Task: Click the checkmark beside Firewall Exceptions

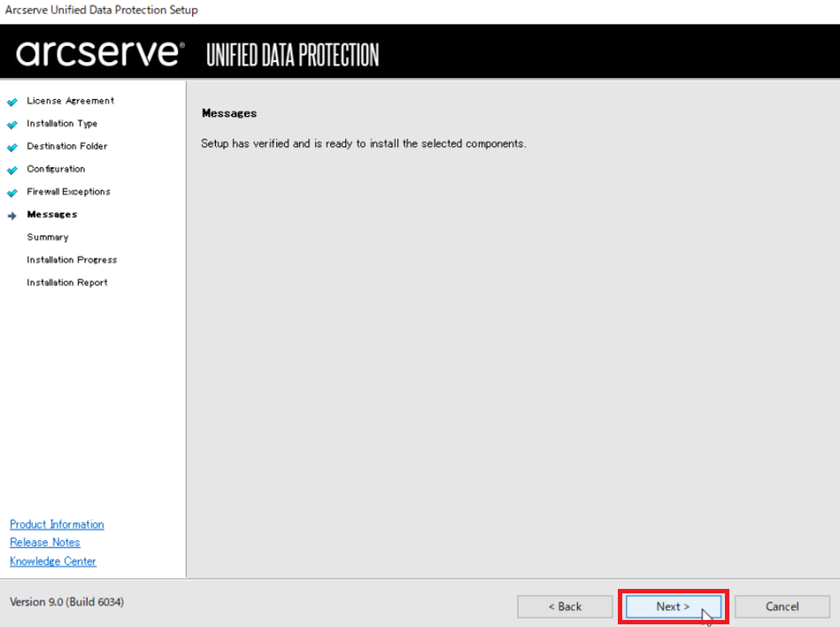Action: [12, 193]
